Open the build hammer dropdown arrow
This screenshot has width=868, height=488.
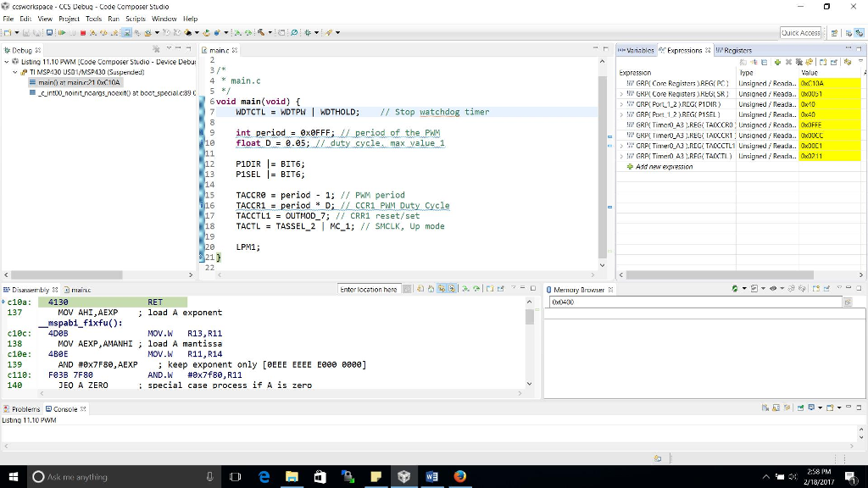[x=270, y=33]
